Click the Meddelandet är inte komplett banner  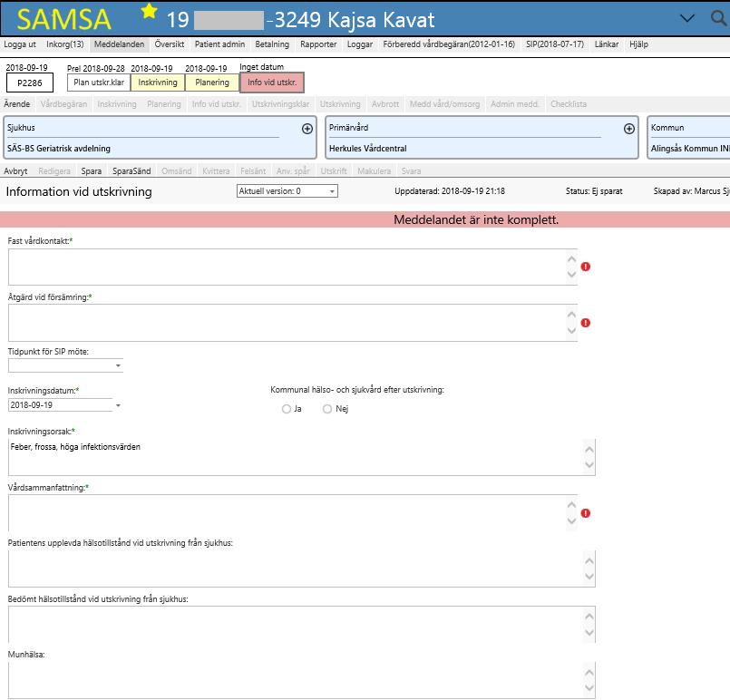point(365,219)
